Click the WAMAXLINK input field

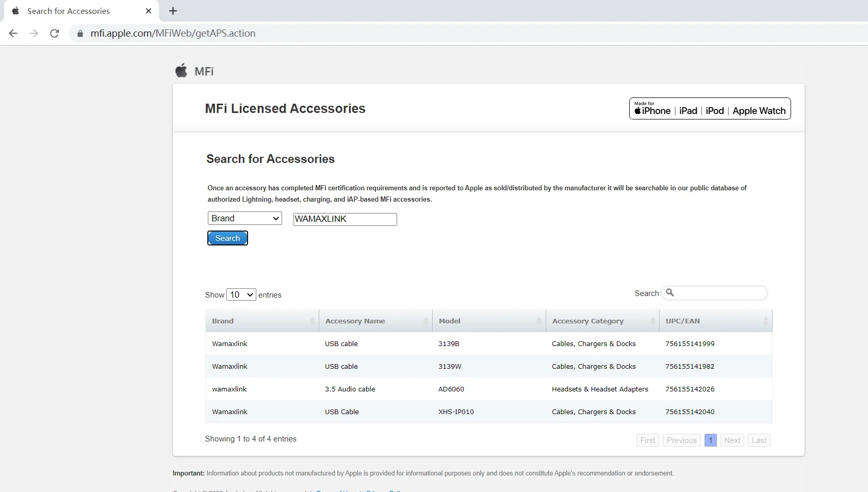point(345,219)
